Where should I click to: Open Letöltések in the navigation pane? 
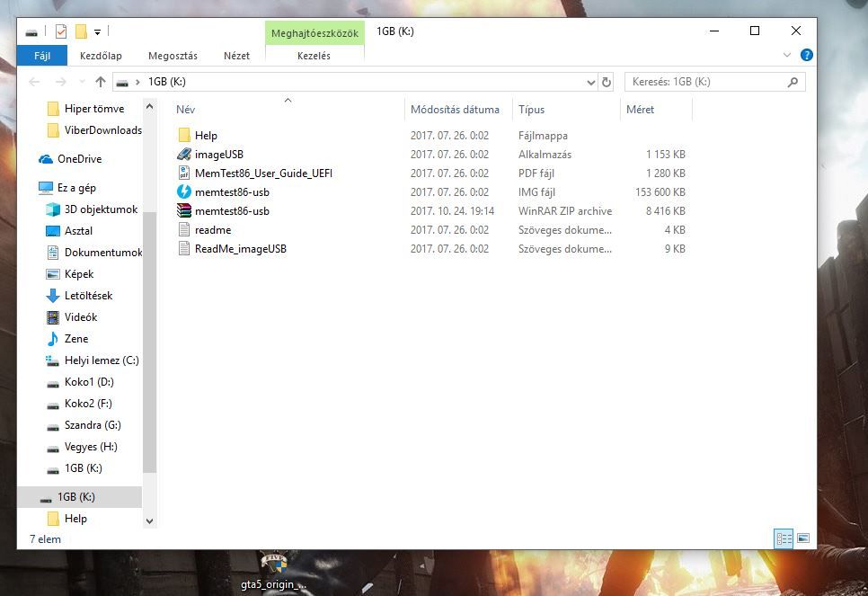click(88, 296)
